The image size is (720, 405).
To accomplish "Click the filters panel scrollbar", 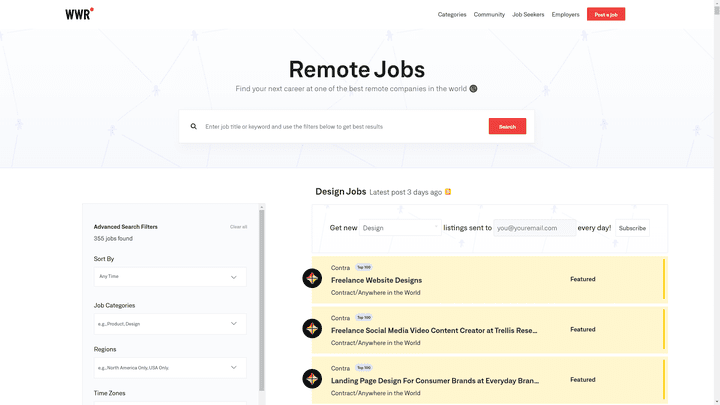I will click(262, 301).
